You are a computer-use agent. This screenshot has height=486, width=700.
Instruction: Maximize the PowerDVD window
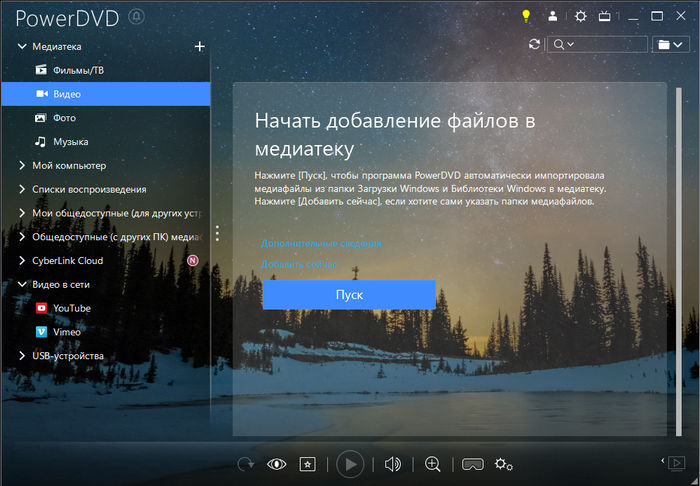[x=657, y=17]
